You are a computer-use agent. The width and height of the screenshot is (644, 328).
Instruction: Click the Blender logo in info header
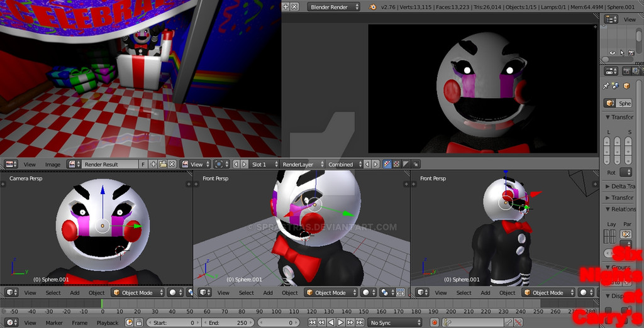pyautogui.click(x=372, y=7)
